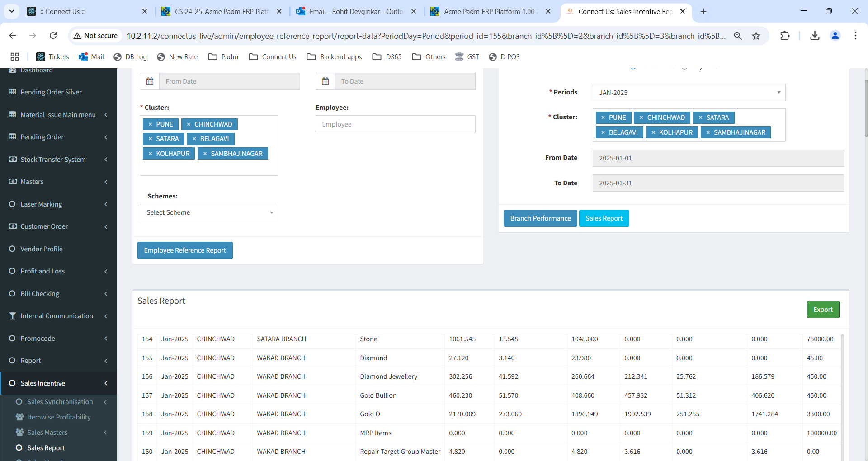The width and height of the screenshot is (868, 461).
Task: Switch to Acme Padm ERP Platform 1.00 tab
Action: tap(491, 11)
